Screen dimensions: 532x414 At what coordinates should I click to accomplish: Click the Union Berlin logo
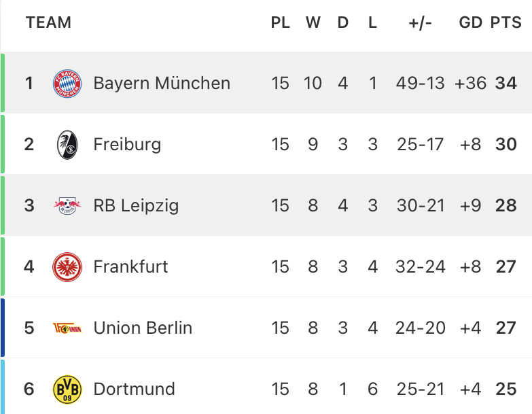click(67, 328)
